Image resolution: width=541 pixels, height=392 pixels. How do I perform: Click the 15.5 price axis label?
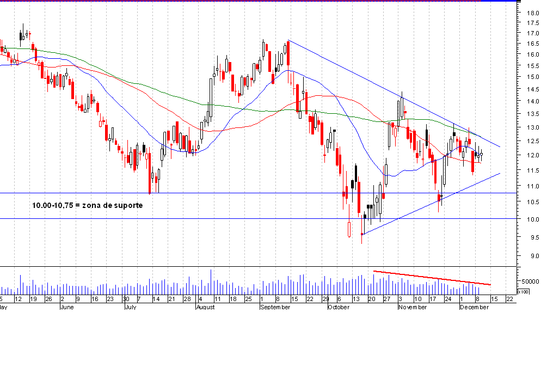[533, 66]
